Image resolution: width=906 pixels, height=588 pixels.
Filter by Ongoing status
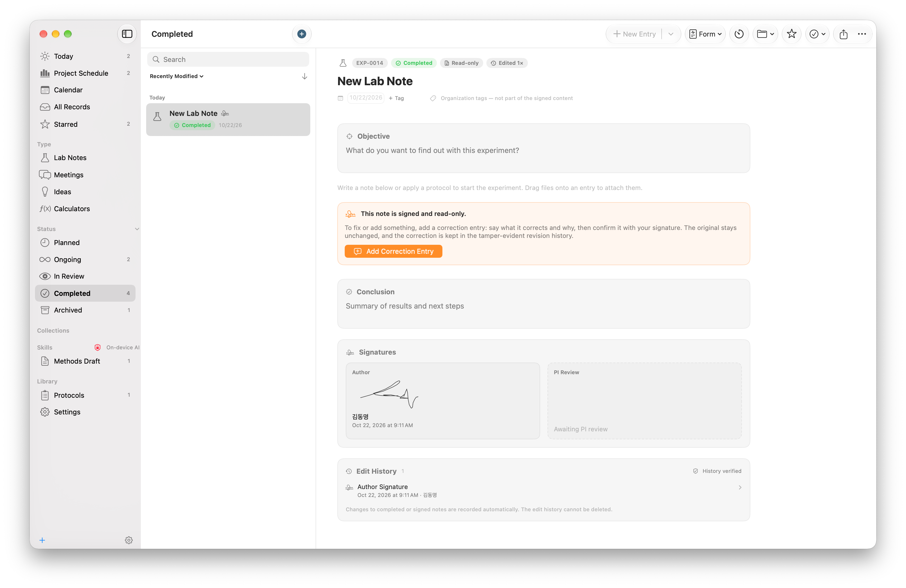(x=85, y=260)
